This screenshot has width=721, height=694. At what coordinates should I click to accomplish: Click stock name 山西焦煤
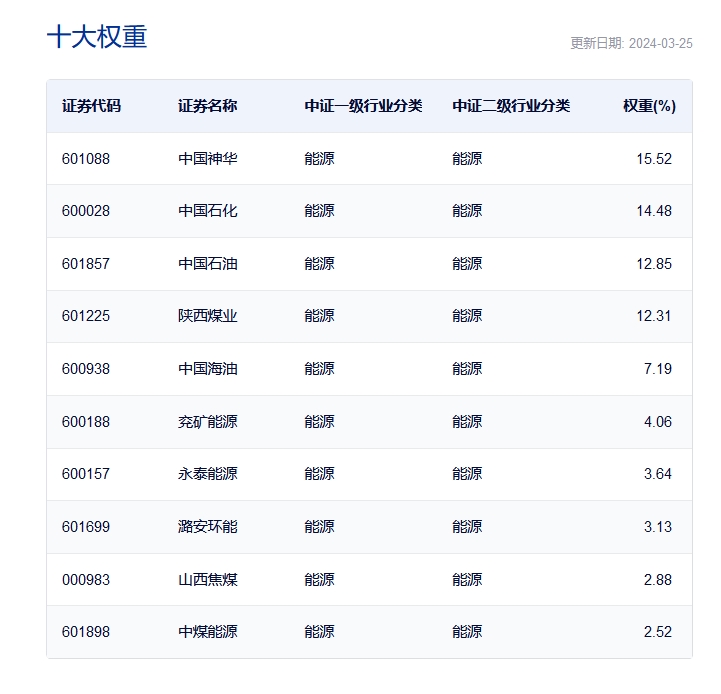pos(208,579)
